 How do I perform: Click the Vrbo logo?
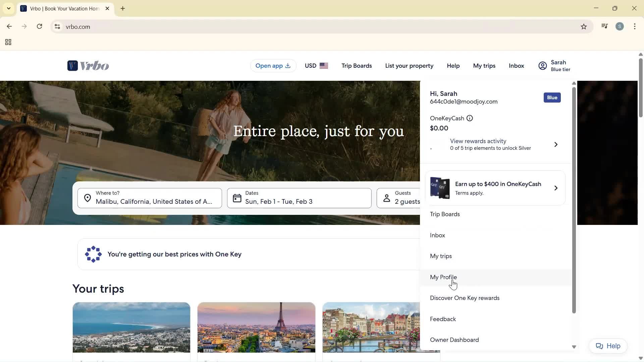[88, 66]
